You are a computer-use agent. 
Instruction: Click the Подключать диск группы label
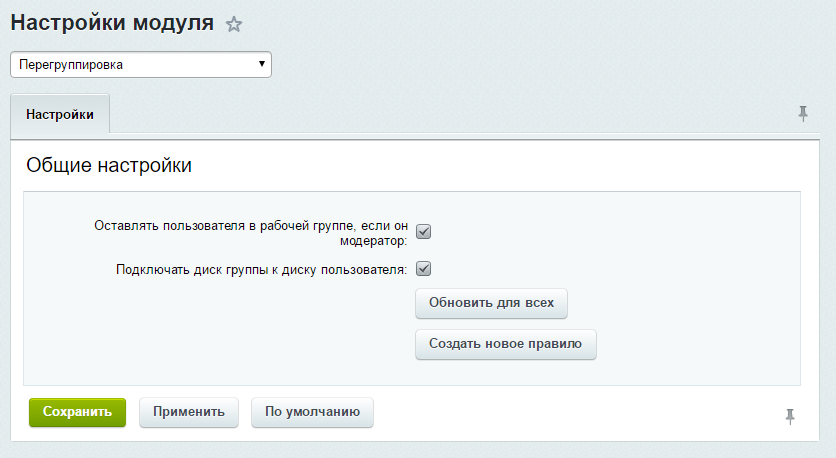click(x=261, y=269)
